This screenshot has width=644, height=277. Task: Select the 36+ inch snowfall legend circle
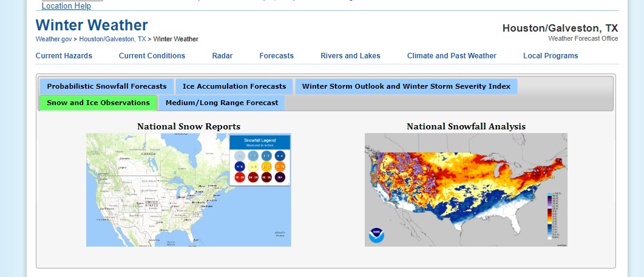280,177
